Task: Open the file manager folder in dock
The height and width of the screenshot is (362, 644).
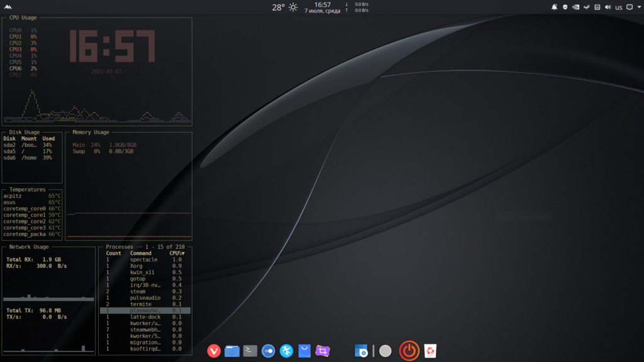Action: tap(232, 351)
